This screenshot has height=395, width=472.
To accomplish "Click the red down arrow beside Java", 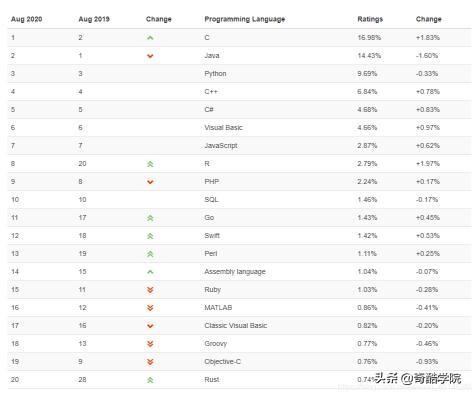I will point(150,56).
